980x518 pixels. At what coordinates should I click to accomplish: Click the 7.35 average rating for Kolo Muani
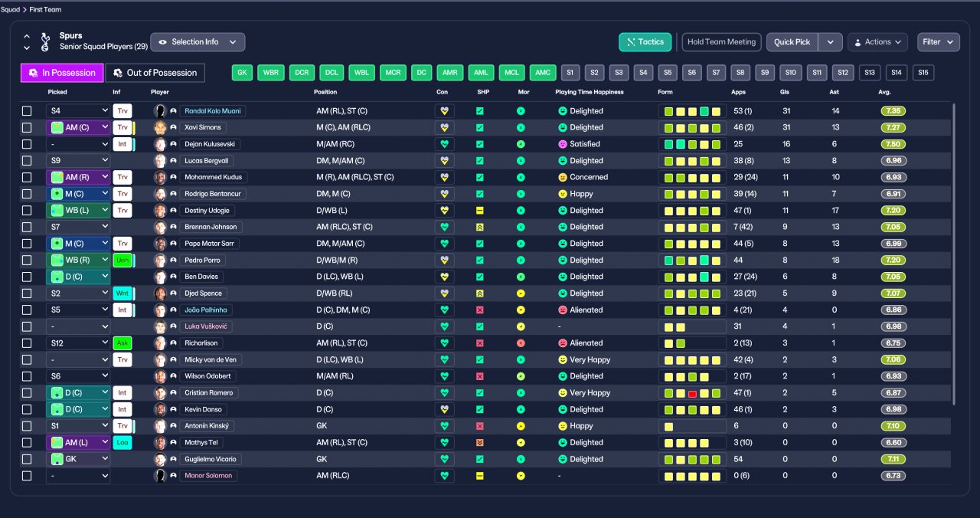(x=893, y=111)
